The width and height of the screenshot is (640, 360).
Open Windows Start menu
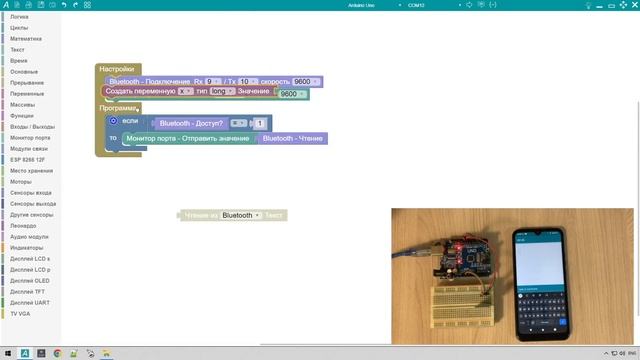coord(8,353)
